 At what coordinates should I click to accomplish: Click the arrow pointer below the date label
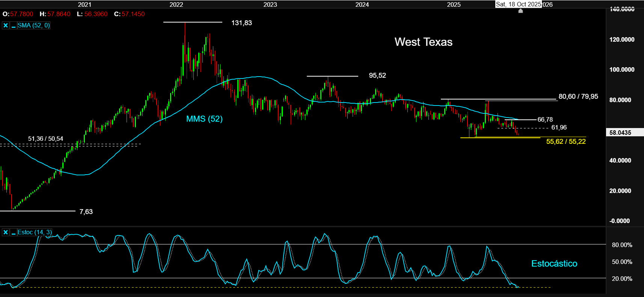click(520, 11)
